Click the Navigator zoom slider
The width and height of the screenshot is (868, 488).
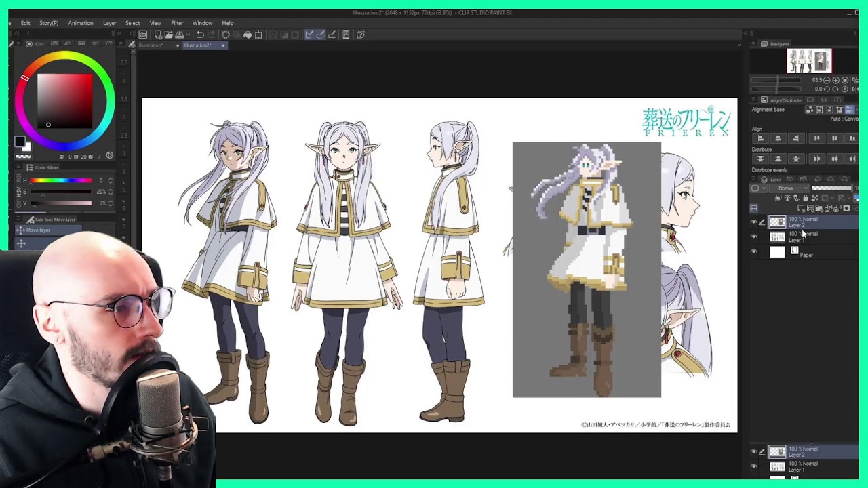(776, 80)
